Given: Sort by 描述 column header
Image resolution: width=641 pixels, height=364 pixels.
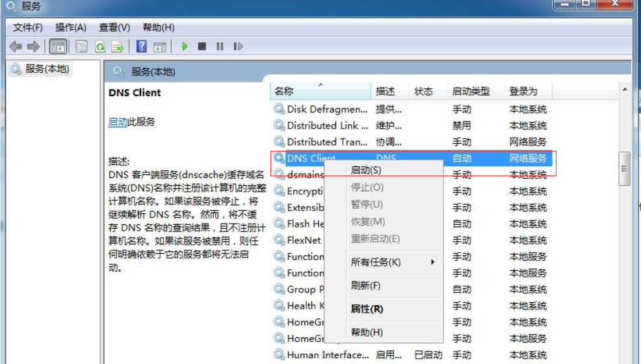Looking at the screenshot, I should (389, 91).
